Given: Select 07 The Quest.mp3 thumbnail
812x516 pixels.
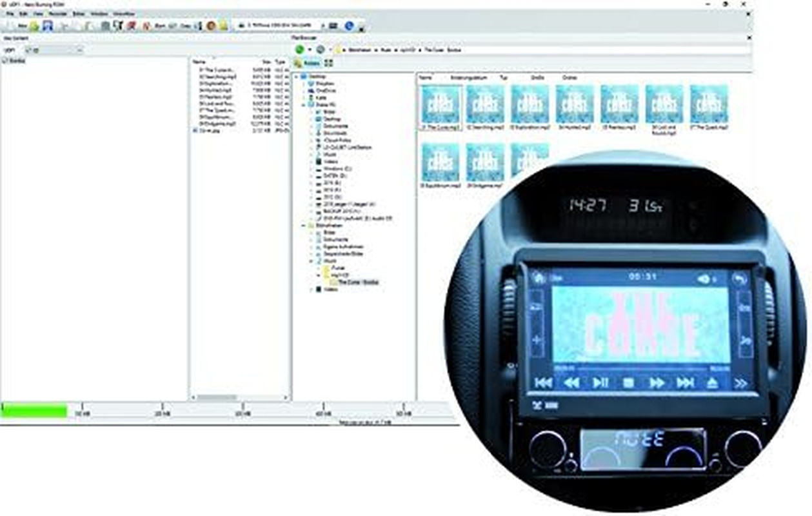Looking at the screenshot, I should pyautogui.click(x=710, y=108).
